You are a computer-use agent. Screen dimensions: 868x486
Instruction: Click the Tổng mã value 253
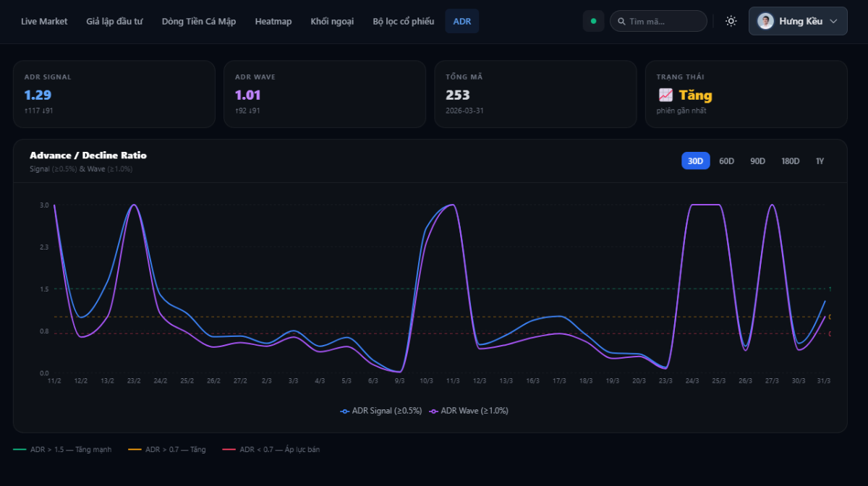point(458,95)
